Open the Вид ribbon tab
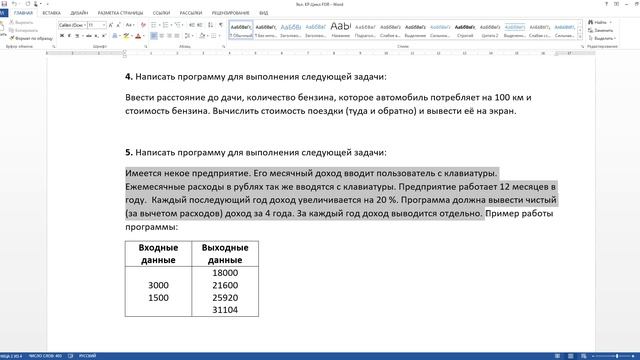This screenshot has height=360, width=640. point(264,13)
